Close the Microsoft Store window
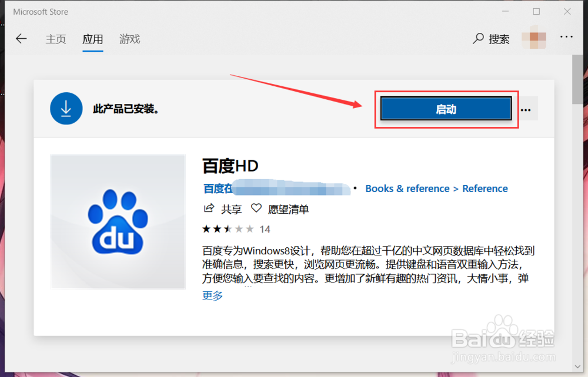Viewport: 588px width, 377px height. point(567,12)
